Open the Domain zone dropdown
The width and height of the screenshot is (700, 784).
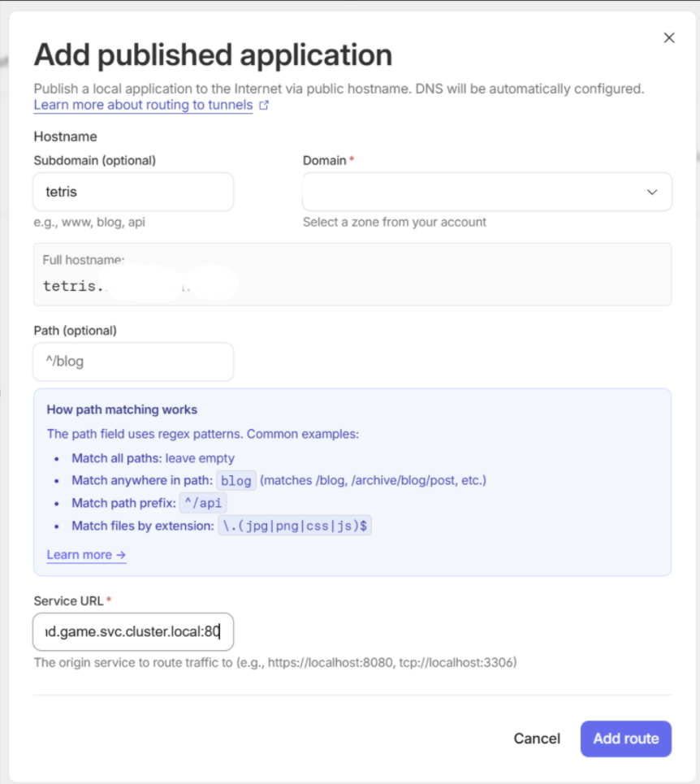coord(486,192)
